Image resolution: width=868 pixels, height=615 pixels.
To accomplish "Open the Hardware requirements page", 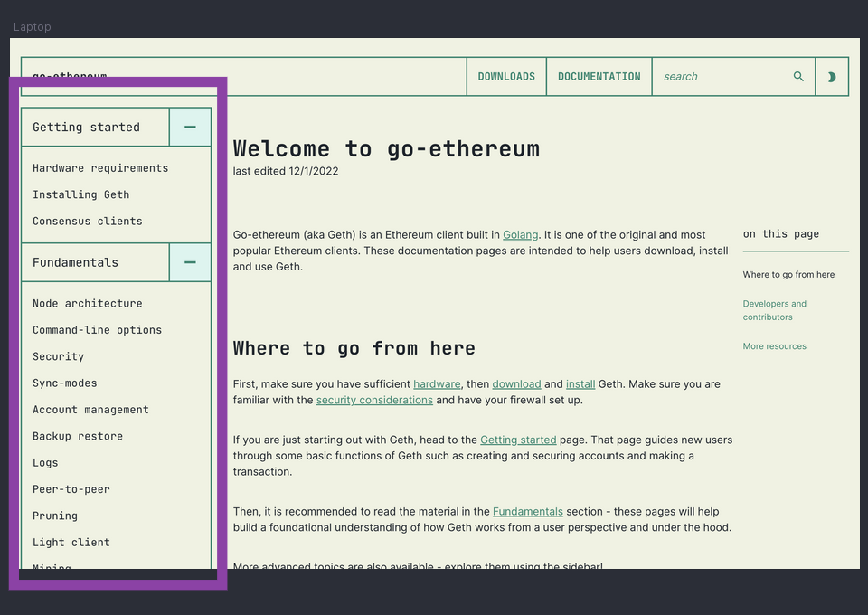I will click(x=100, y=167).
